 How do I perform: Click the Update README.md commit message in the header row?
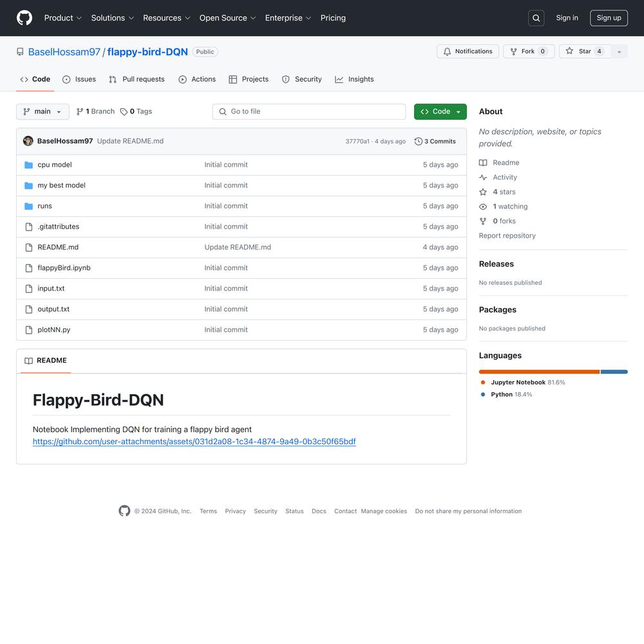tap(130, 141)
